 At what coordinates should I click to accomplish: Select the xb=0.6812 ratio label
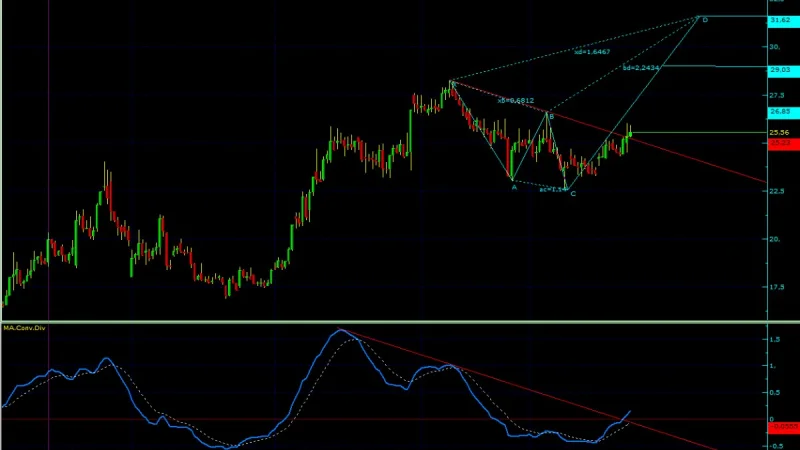[x=516, y=101]
